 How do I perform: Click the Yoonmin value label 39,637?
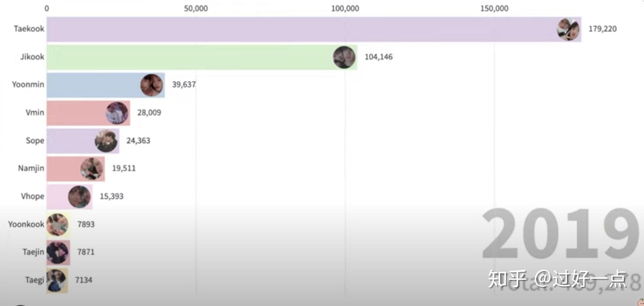pyautogui.click(x=184, y=85)
